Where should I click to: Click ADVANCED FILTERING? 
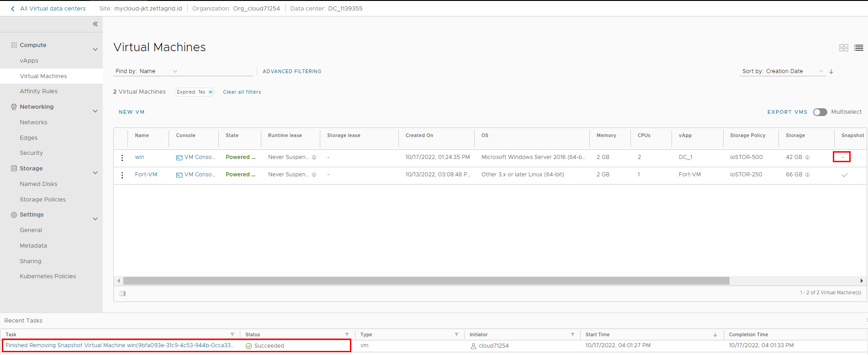click(292, 71)
